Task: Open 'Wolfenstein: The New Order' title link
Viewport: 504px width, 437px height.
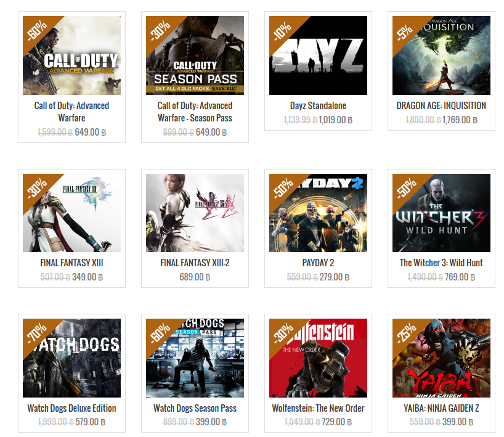Action: pos(318,408)
